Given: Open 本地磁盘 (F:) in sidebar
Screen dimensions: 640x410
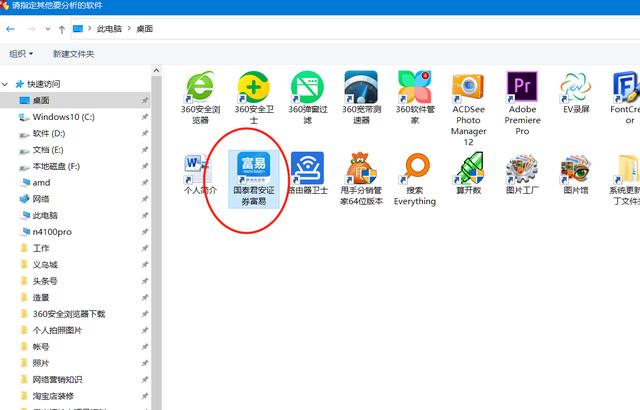Looking at the screenshot, I should (x=56, y=166).
